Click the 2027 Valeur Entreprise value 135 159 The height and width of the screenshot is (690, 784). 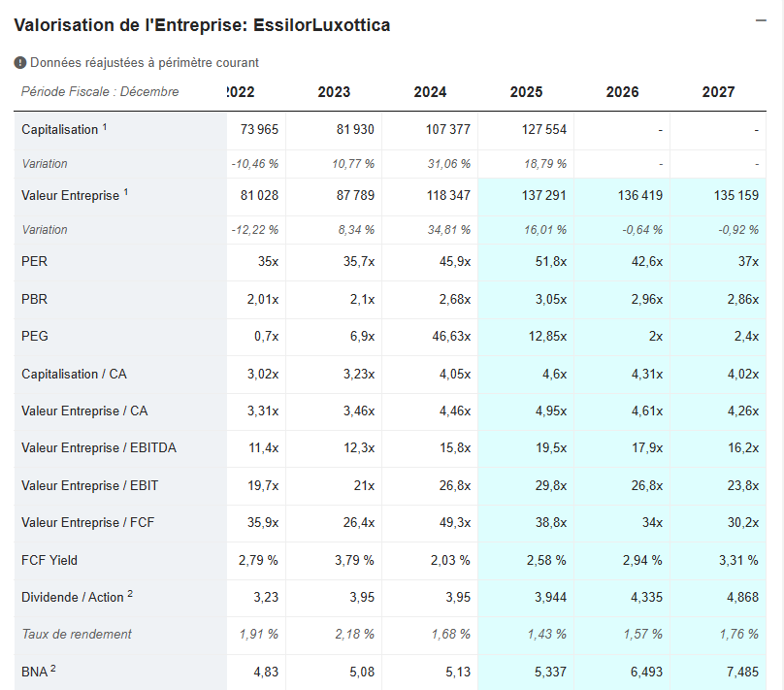tap(735, 195)
